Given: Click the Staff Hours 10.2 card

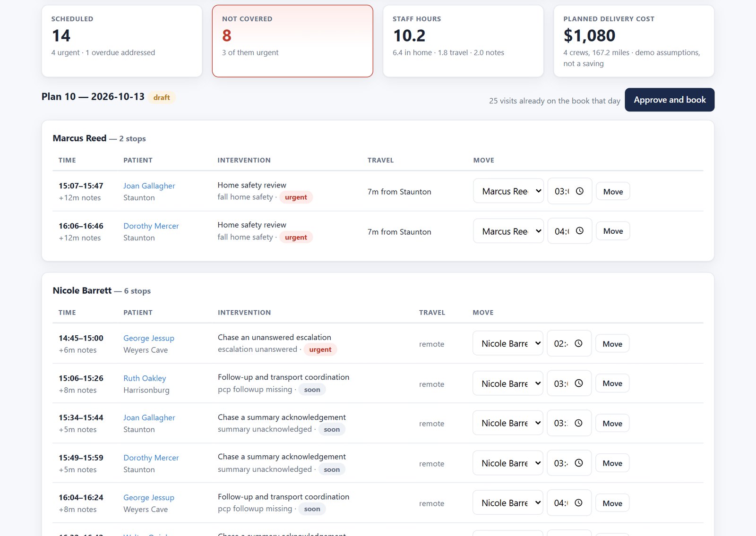Looking at the screenshot, I should tap(463, 41).
